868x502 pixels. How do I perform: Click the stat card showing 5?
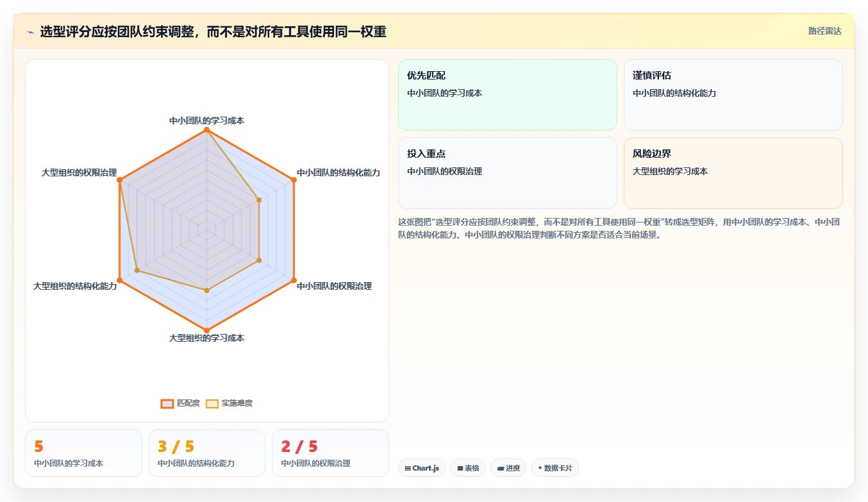tap(83, 453)
